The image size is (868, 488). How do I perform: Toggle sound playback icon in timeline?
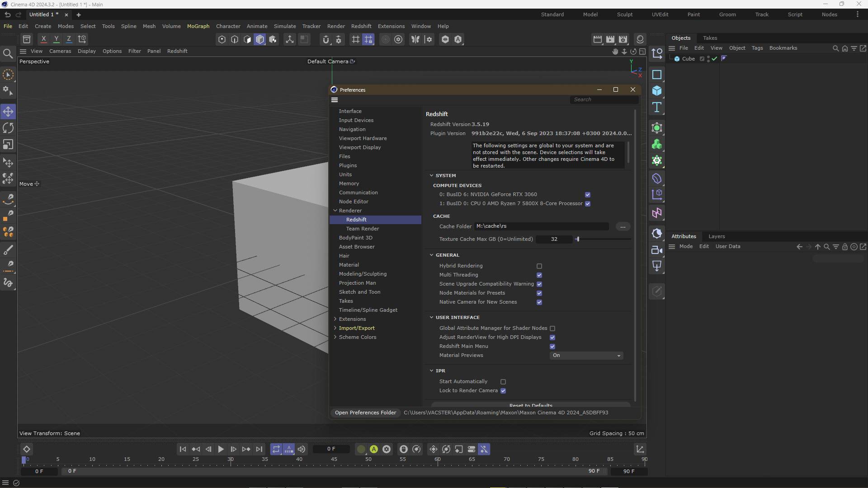302,449
